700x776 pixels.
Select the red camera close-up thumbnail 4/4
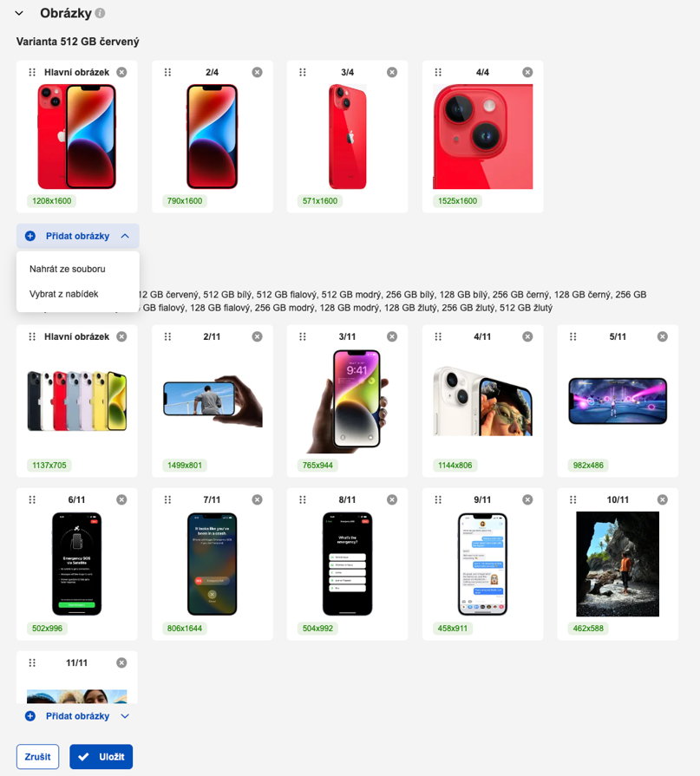click(x=482, y=137)
